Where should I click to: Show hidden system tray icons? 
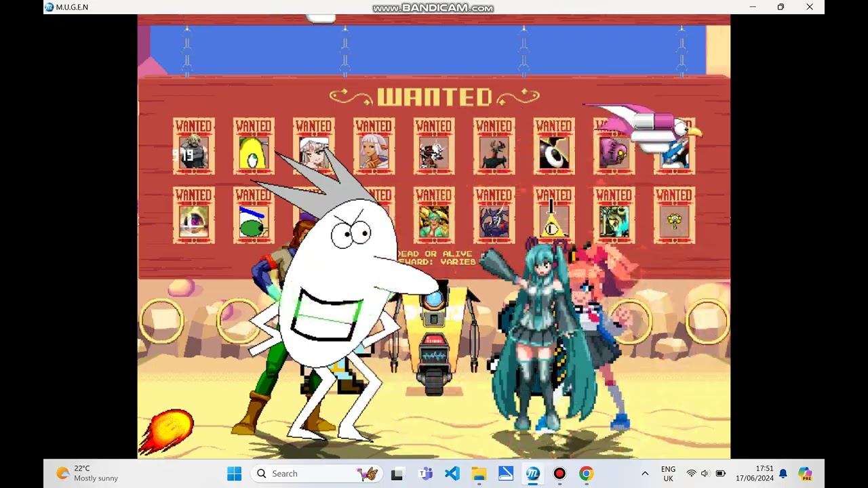coord(645,474)
